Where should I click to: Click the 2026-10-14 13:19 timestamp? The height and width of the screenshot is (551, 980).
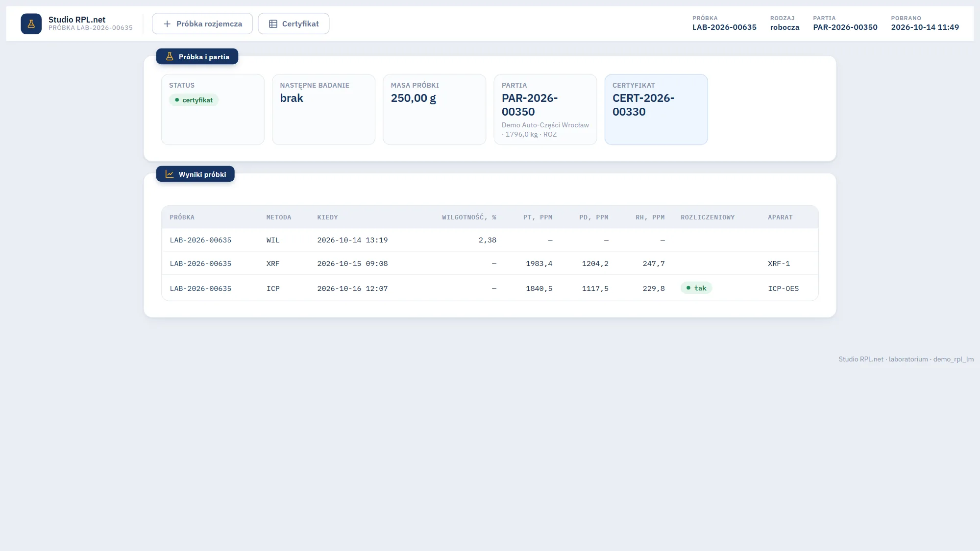point(352,240)
